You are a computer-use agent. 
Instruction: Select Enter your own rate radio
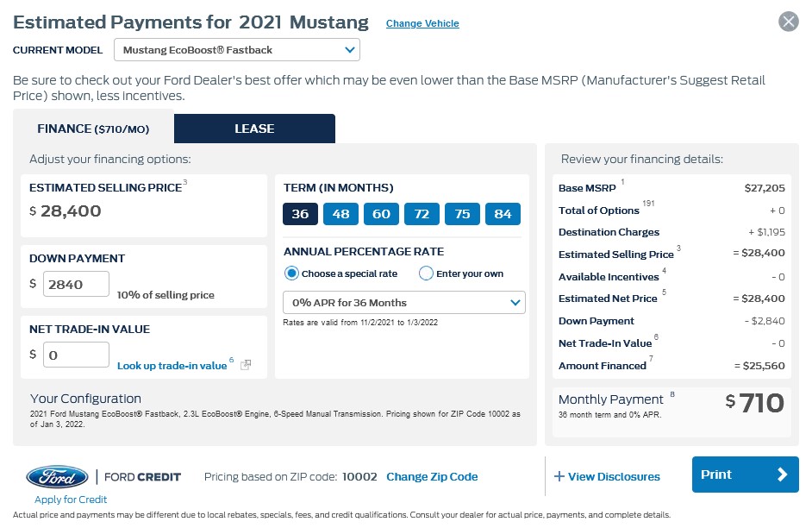(x=426, y=273)
